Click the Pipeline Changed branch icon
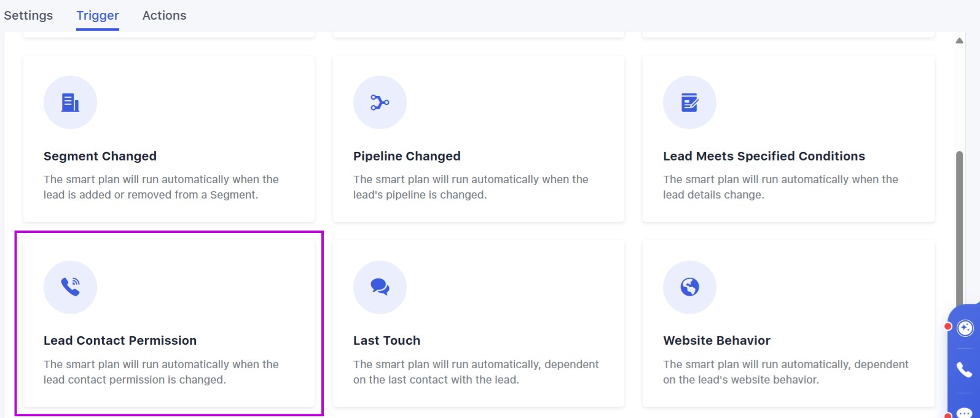 tap(380, 103)
